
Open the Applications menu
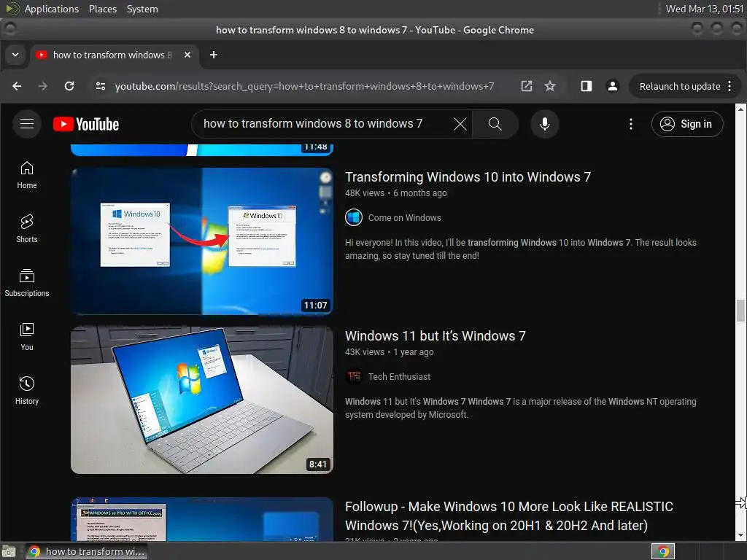pyautogui.click(x=52, y=9)
